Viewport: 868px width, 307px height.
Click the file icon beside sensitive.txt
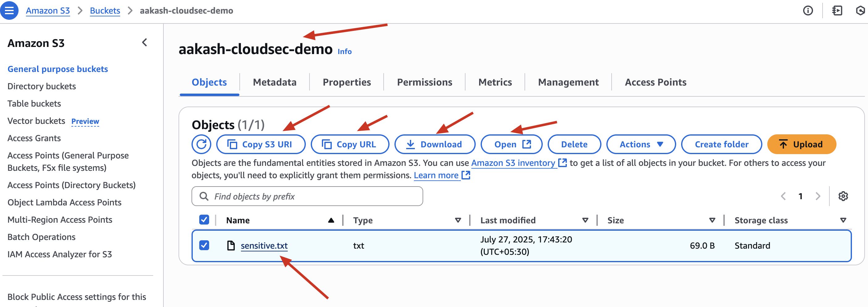point(231,245)
